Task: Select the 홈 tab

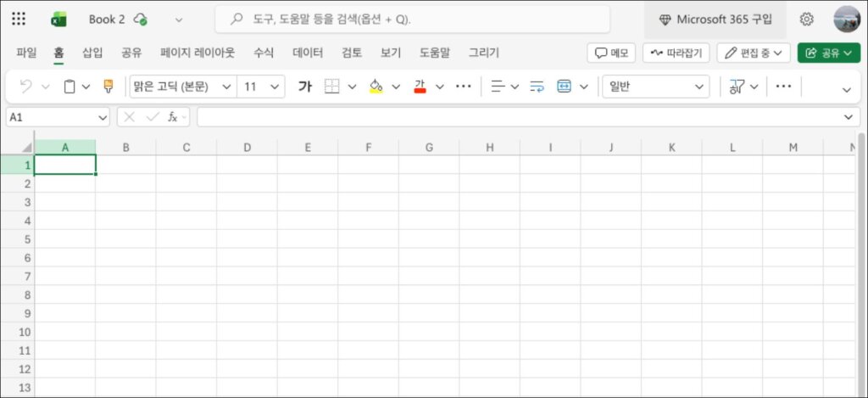Action: pos(58,53)
